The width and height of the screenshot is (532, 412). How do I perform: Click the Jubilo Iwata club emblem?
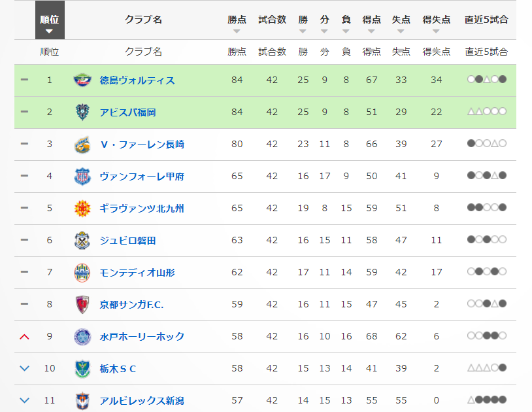click(82, 241)
